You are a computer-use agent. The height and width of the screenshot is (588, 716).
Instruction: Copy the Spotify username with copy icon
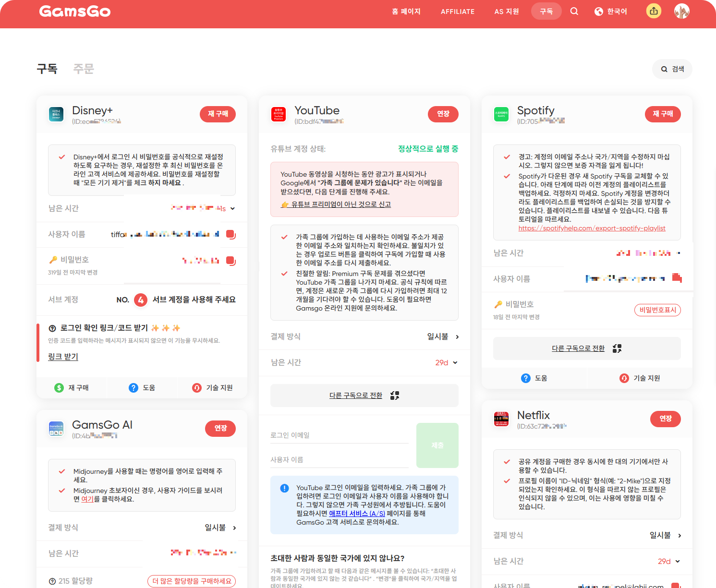coord(677,277)
